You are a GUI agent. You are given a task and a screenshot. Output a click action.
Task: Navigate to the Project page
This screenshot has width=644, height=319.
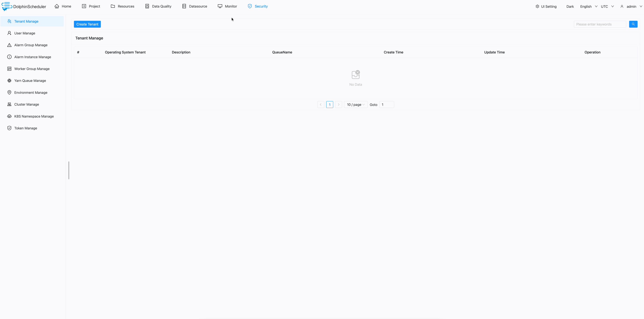94,6
